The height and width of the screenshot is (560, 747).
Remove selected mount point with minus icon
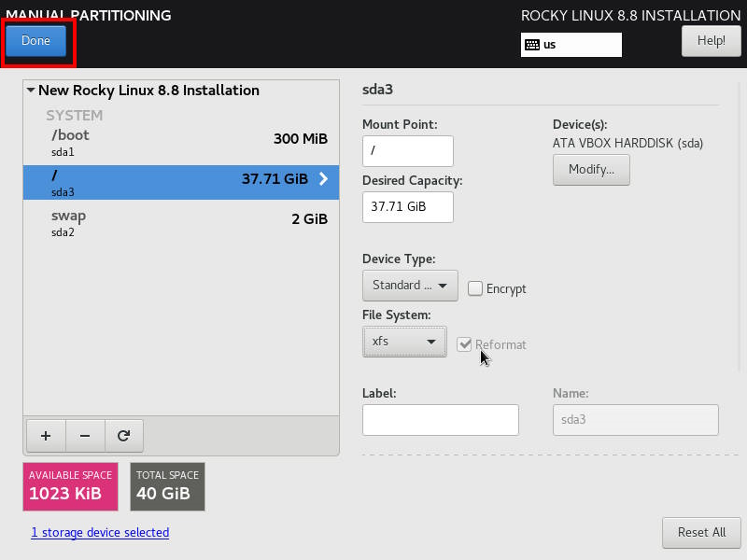click(x=85, y=436)
